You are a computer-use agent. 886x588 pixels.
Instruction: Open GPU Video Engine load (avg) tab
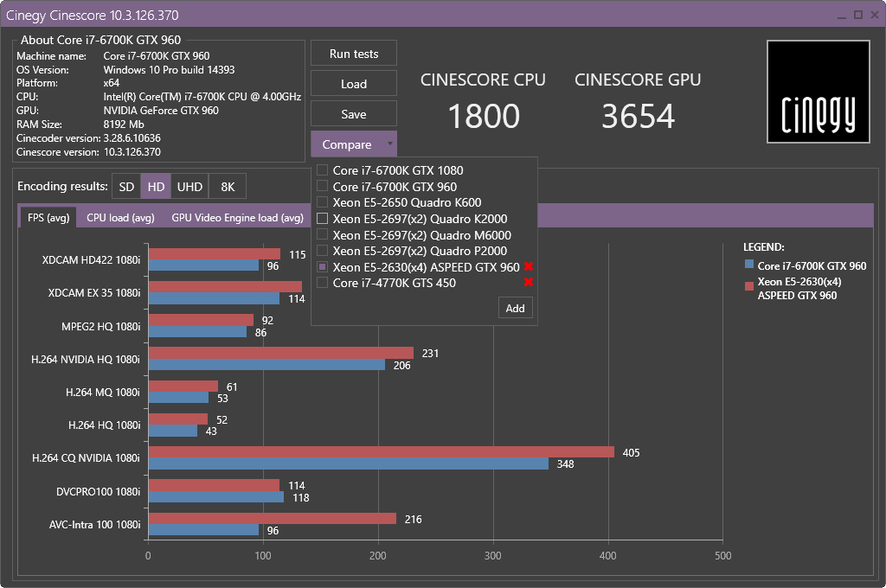237,217
